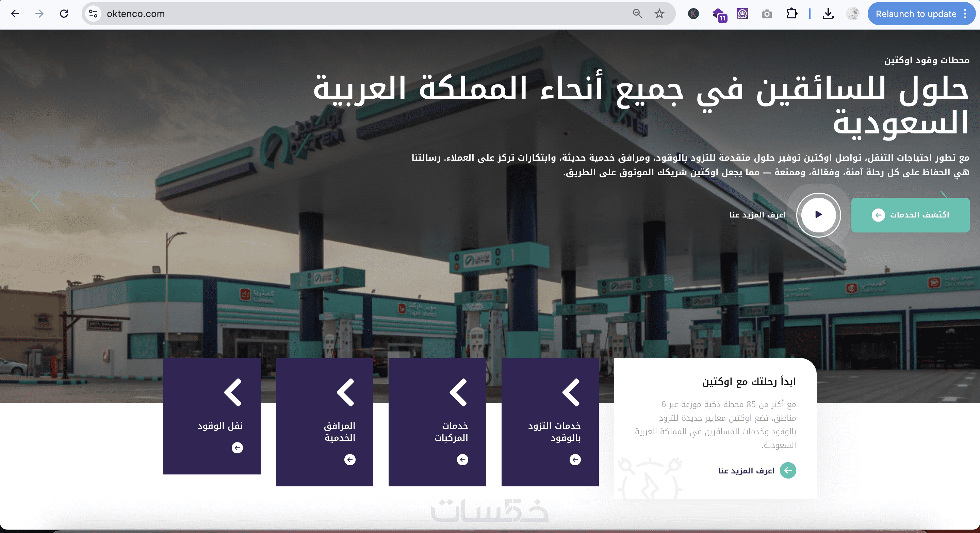Play the hero intro video
This screenshot has width=980, height=533.
point(818,214)
